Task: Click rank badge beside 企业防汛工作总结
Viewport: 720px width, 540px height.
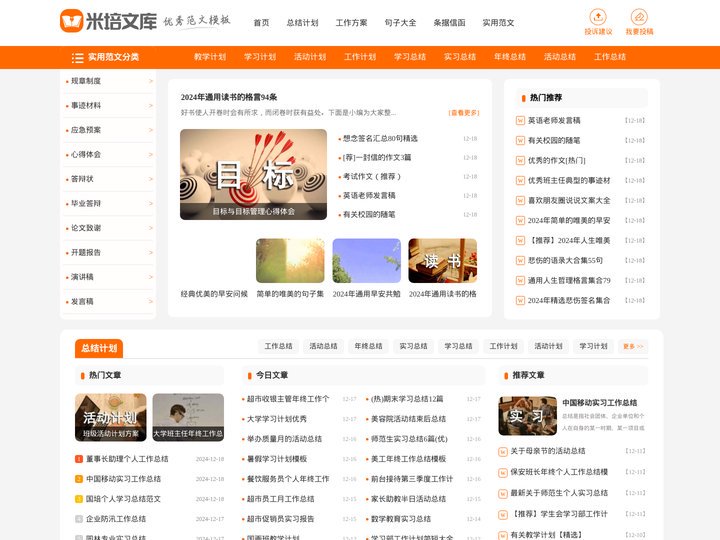Action: (x=79, y=519)
